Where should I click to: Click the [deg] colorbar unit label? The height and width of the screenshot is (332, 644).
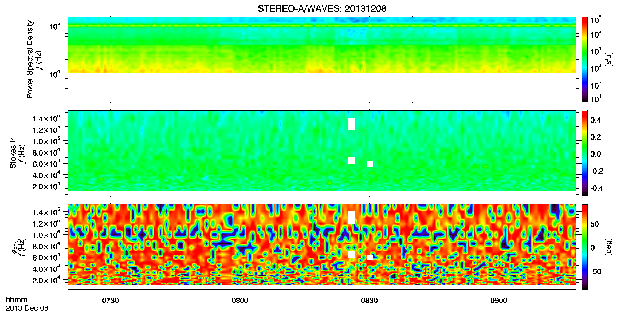pyautogui.click(x=609, y=247)
